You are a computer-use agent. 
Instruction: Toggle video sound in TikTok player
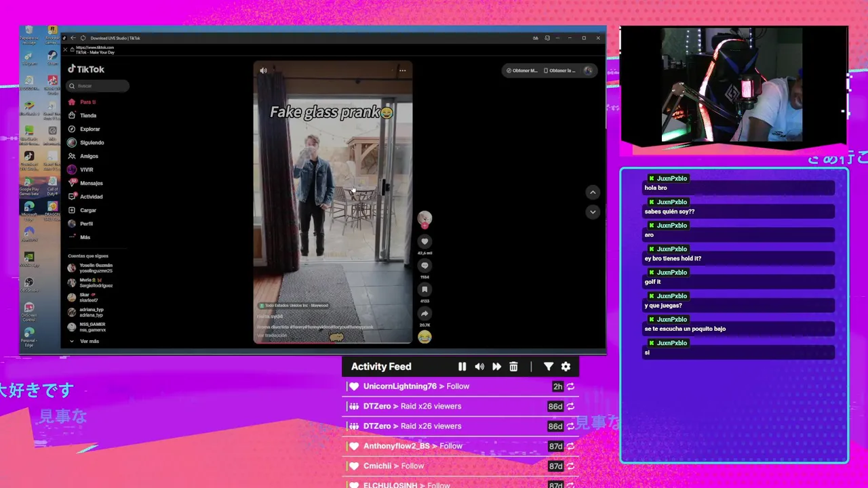pyautogui.click(x=263, y=70)
